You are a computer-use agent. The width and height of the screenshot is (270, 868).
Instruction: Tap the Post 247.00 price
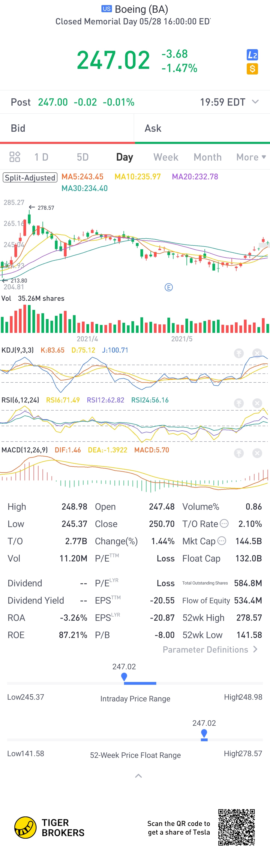[x=53, y=102]
